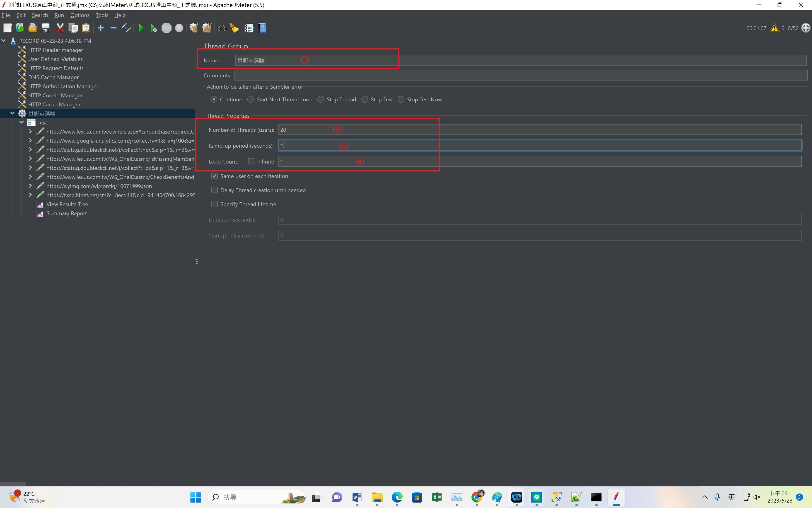
Task: Save the test plan with the floppy icon
Action: (x=46, y=28)
